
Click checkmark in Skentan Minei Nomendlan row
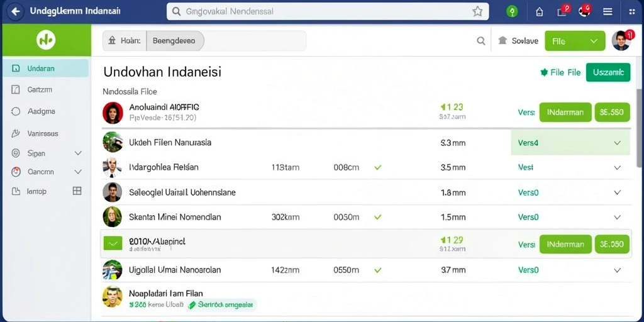tap(378, 217)
